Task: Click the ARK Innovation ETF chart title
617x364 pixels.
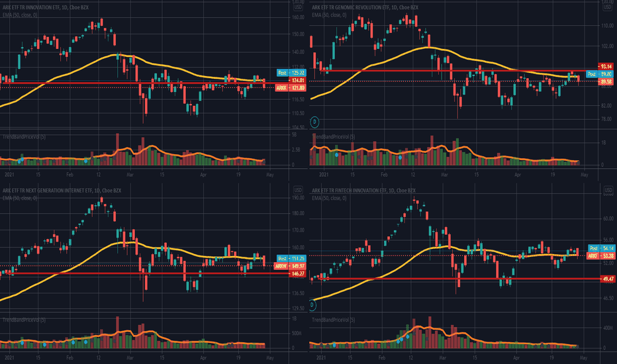Action: (x=46, y=7)
